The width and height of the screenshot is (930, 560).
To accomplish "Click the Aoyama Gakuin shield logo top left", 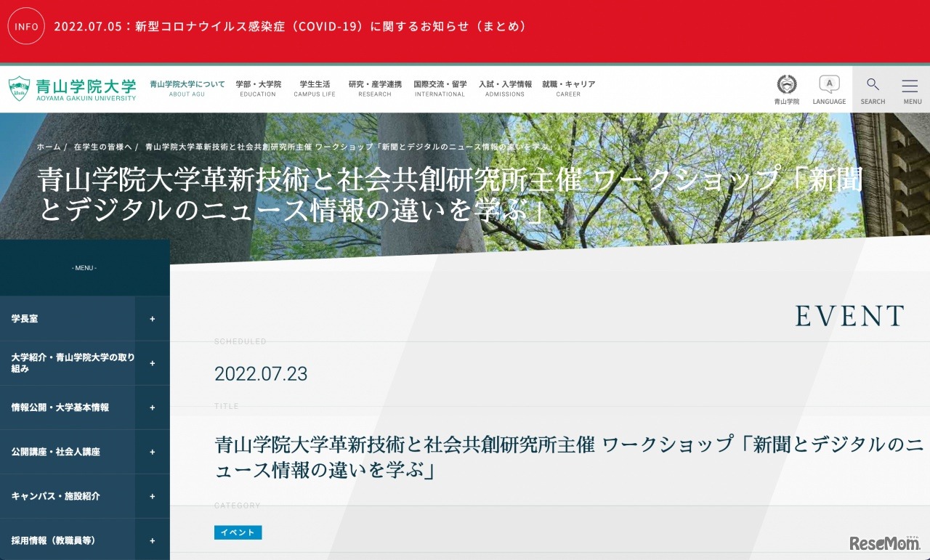I will (x=18, y=87).
